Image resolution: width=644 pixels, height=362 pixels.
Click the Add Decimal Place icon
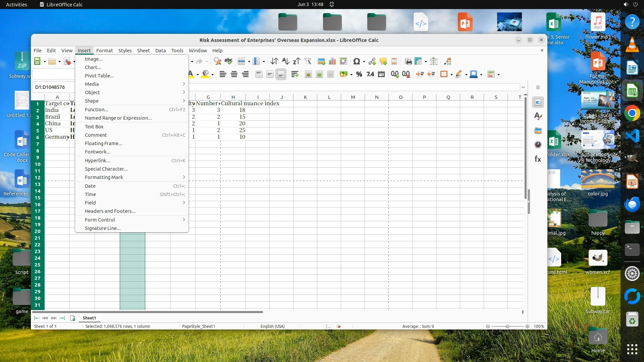(395, 74)
